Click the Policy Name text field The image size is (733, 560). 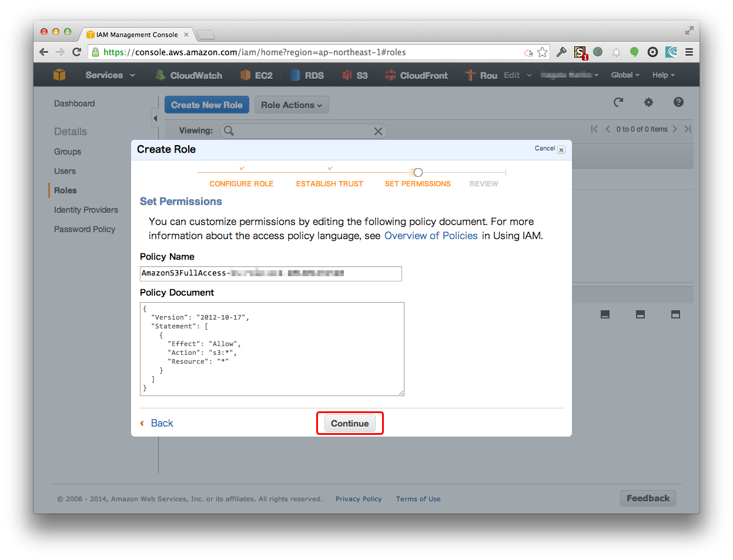click(270, 273)
